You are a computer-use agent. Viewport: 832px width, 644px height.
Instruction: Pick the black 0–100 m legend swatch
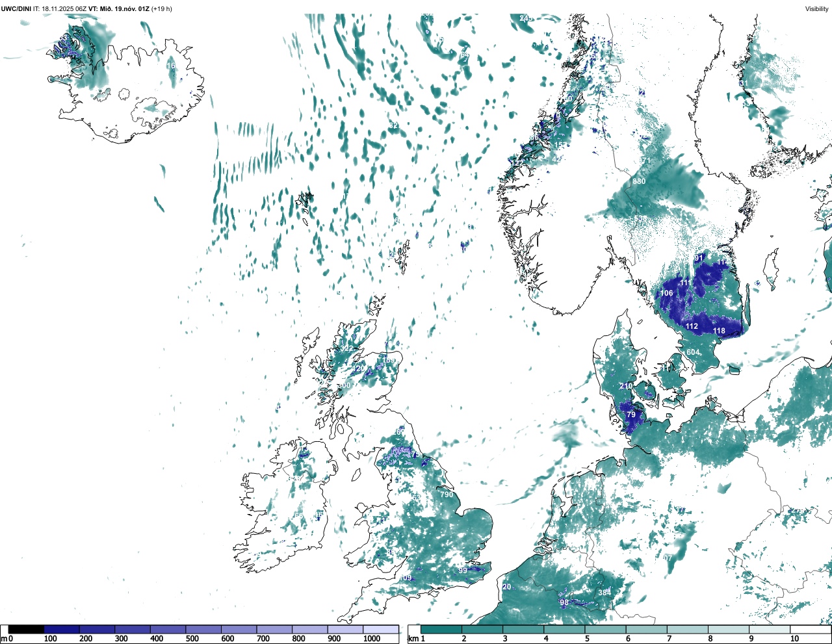(x=26, y=630)
